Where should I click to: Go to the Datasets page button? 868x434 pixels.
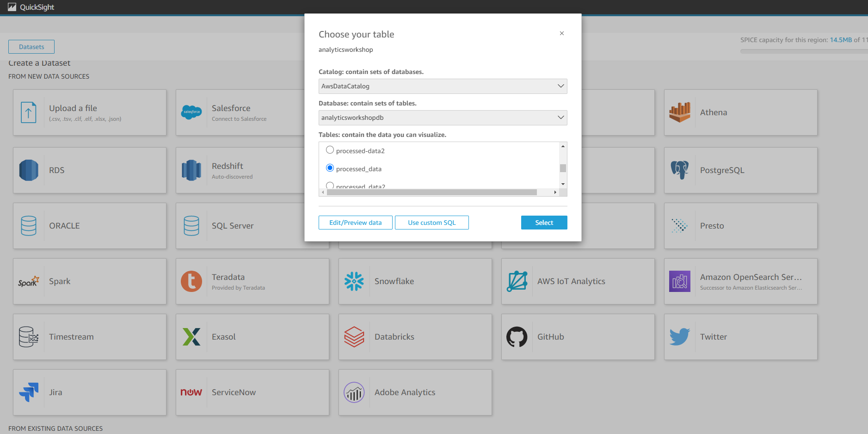[x=31, y=47]
